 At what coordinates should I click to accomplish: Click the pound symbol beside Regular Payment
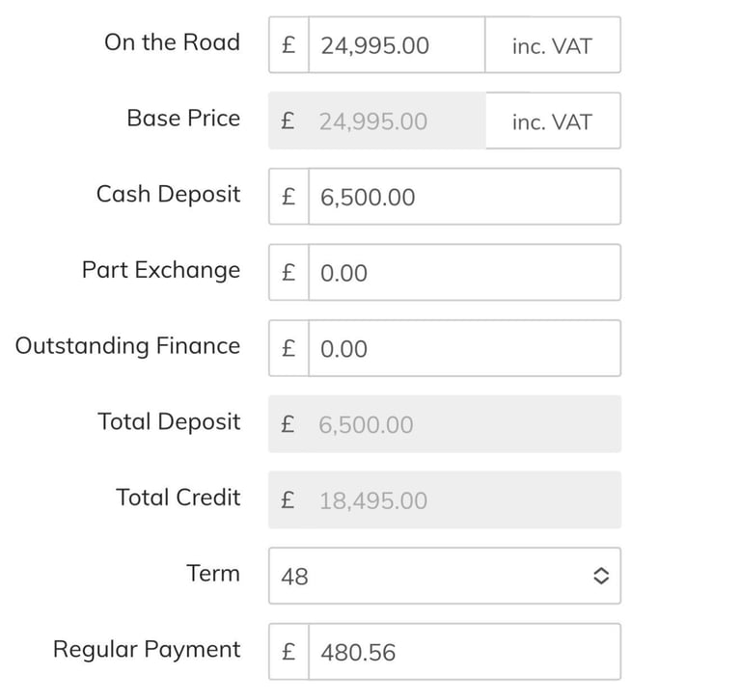click(288, 653)
